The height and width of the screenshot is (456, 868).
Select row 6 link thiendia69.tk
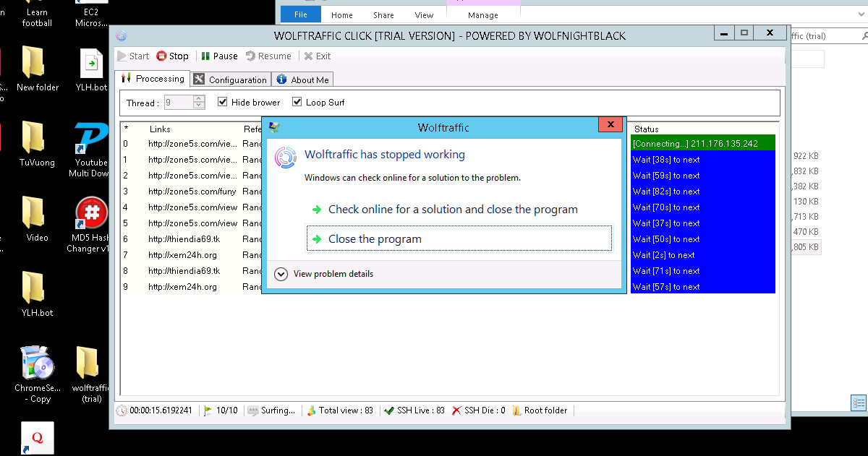[x=184, y=239]
